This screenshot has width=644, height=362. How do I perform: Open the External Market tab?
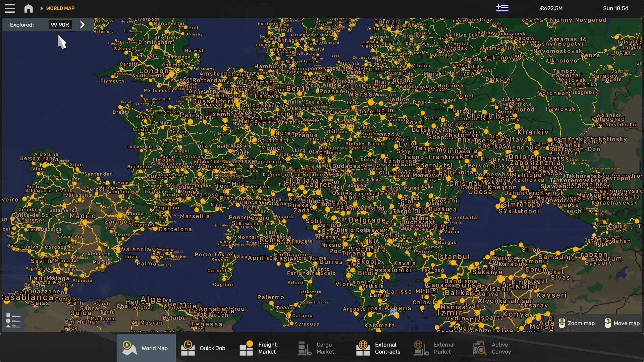pyautogui.click(x=434, y=348)
